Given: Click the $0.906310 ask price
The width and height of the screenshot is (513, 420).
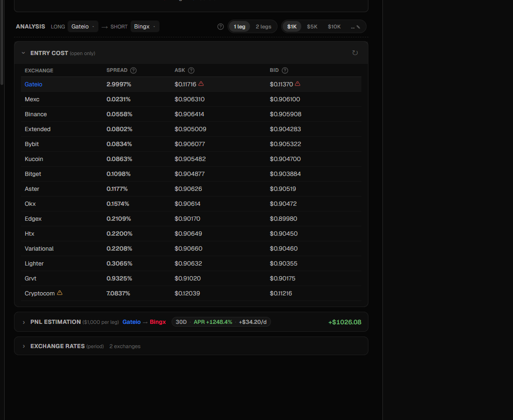Looking at the screenshot, I should click(189, 99).
